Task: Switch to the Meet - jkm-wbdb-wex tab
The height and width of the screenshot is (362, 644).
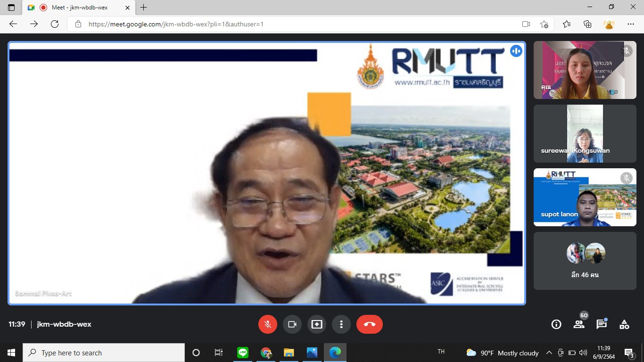Action: [x=79, y=8]
